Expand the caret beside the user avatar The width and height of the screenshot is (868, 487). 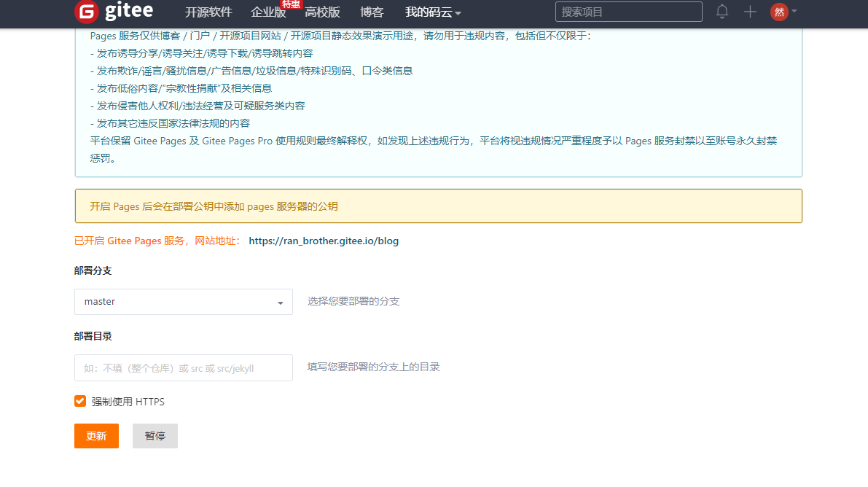(x=794, y=12)
